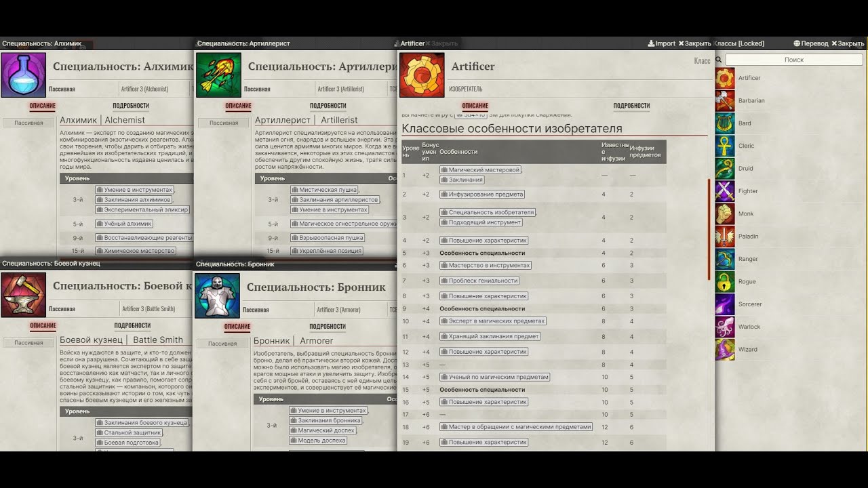Open Повышение характеристик link at level 4

coord(484,241)
